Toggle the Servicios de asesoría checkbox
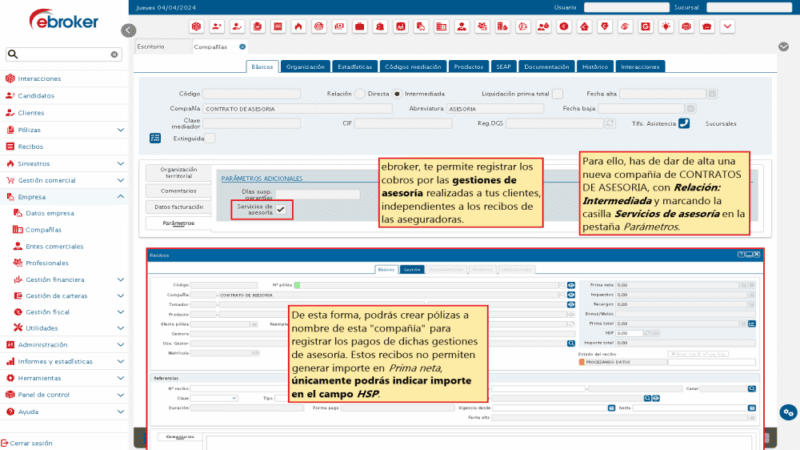 282,209
